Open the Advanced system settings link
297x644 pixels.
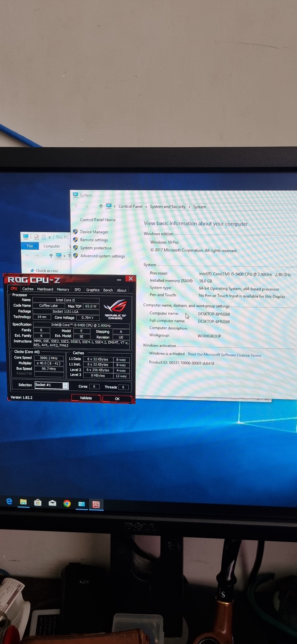click(103, 256)
